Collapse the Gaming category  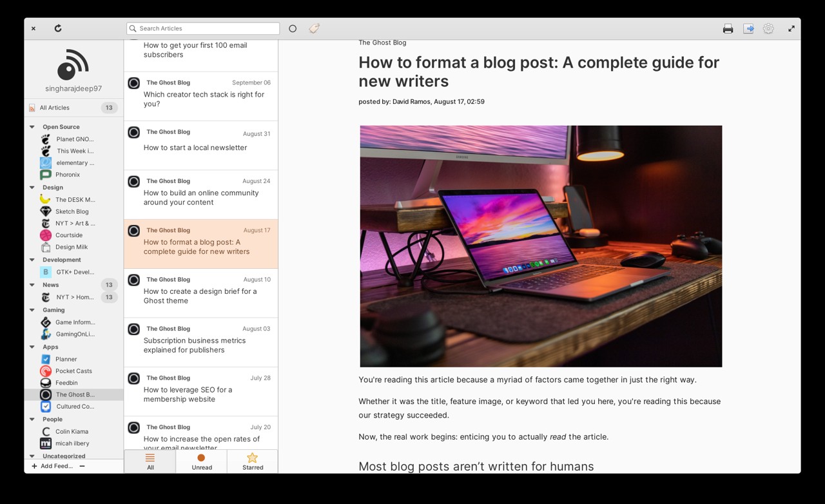click(32, 310)
